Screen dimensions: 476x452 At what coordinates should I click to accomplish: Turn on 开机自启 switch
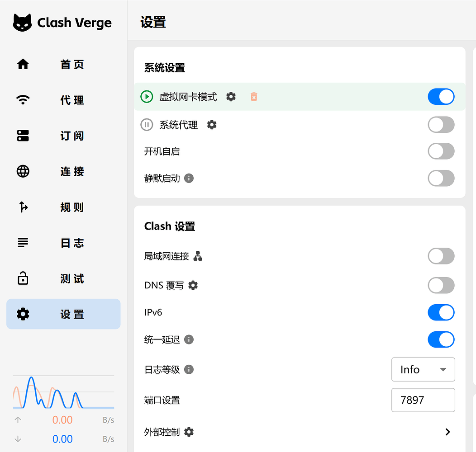pos(441,151)
